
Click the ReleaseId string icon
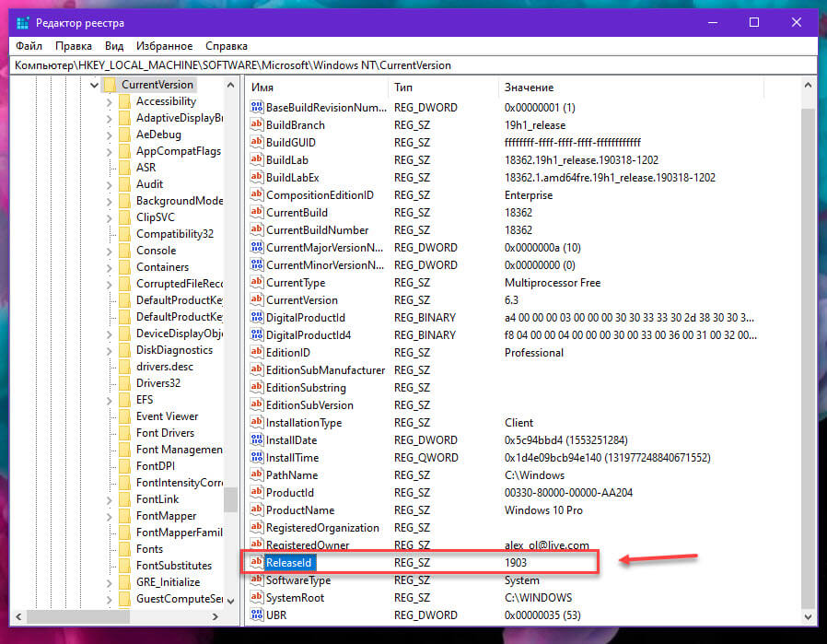click(256, 562)
